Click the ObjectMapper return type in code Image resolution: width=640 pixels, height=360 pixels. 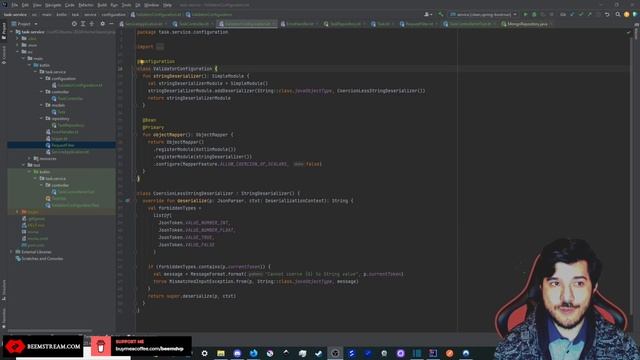tap(211, 135)
